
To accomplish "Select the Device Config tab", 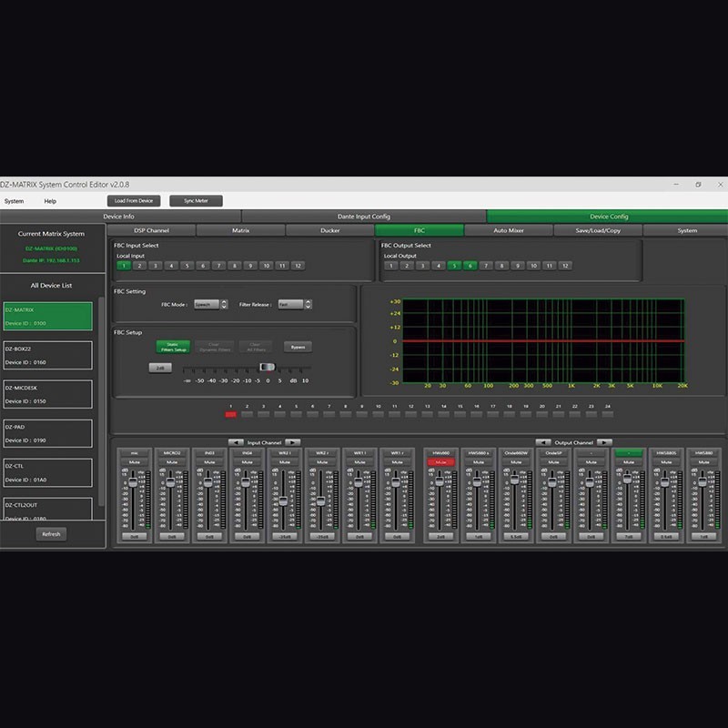I will 607,217.
